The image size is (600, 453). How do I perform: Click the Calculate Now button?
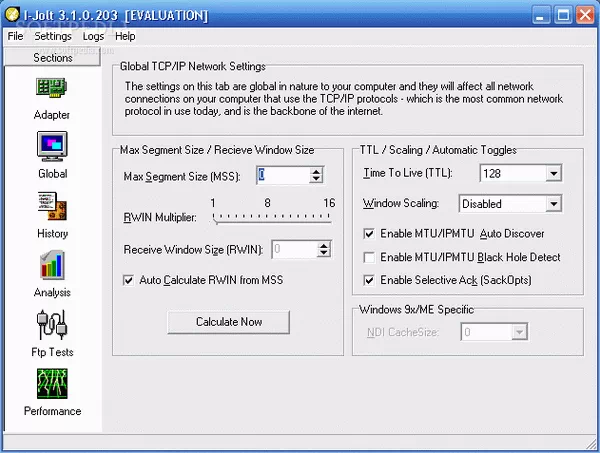pyautogui.click(x=228, y=322)
